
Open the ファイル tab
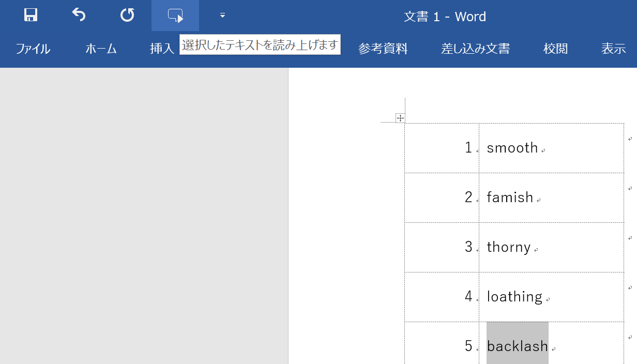(33, 49)
